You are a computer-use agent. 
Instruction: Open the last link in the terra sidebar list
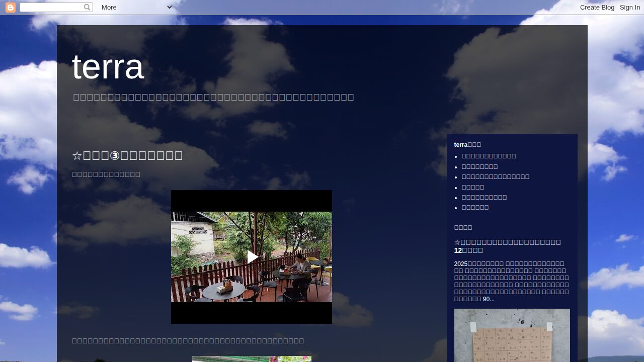tap(475, 208)
